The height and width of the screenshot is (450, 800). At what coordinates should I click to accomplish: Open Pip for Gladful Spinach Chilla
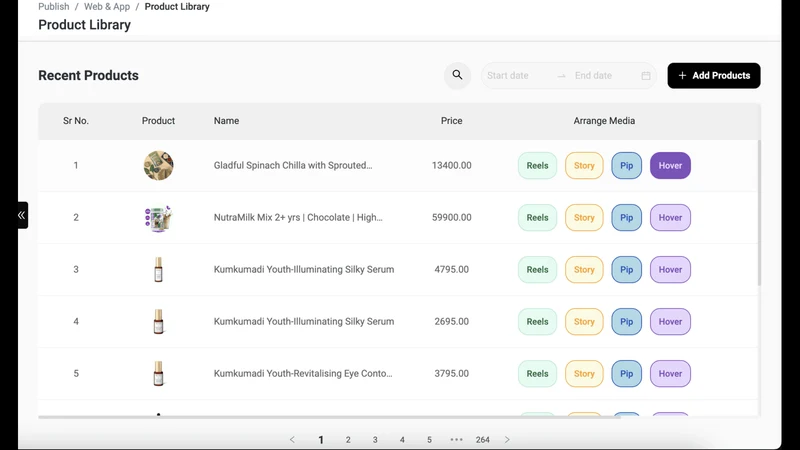627,165
